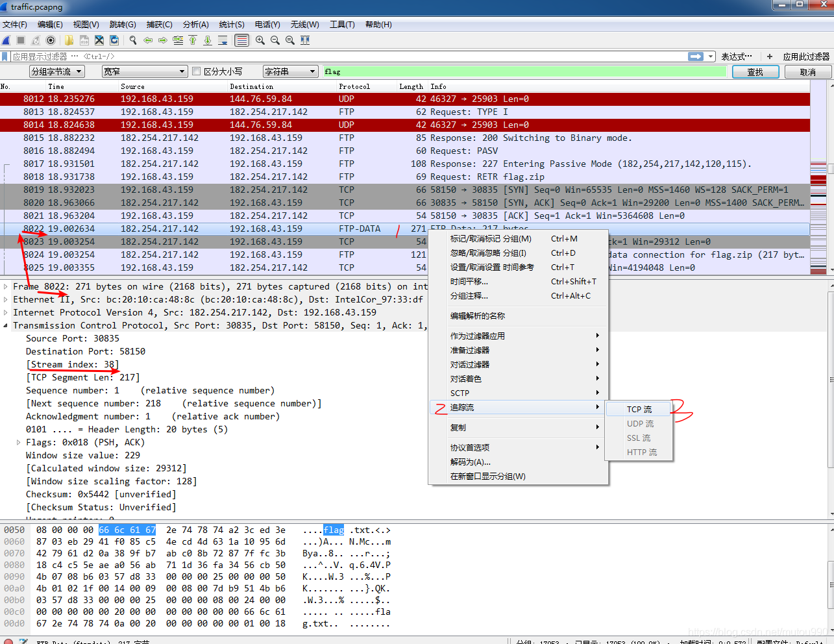Click the 取消 cancel button
The width and height of the screenshot is (834, 644).
pos(807,71)
